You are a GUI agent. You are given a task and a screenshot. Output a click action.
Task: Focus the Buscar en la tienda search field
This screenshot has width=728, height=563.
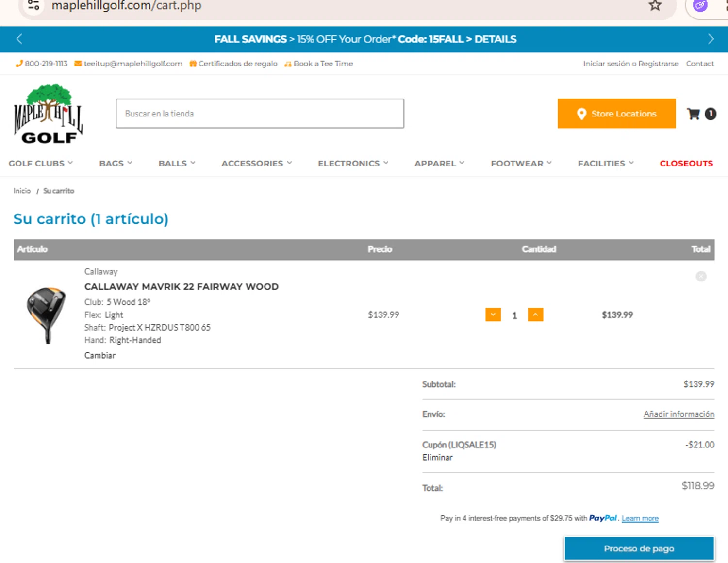coord(260,114)
